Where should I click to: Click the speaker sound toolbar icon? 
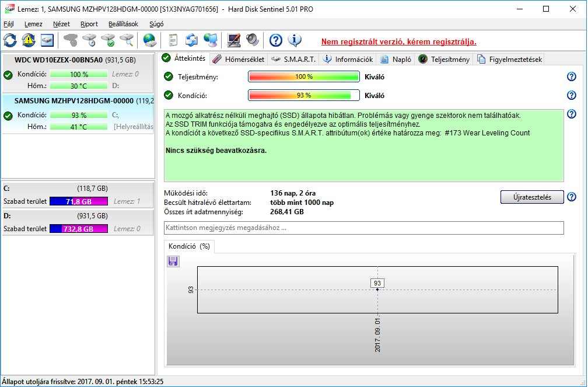tap(253, 40)
